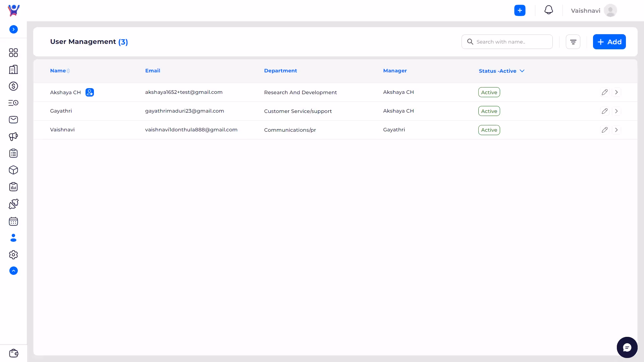Open Vaishnavi row details chevron

pos(616,130)
